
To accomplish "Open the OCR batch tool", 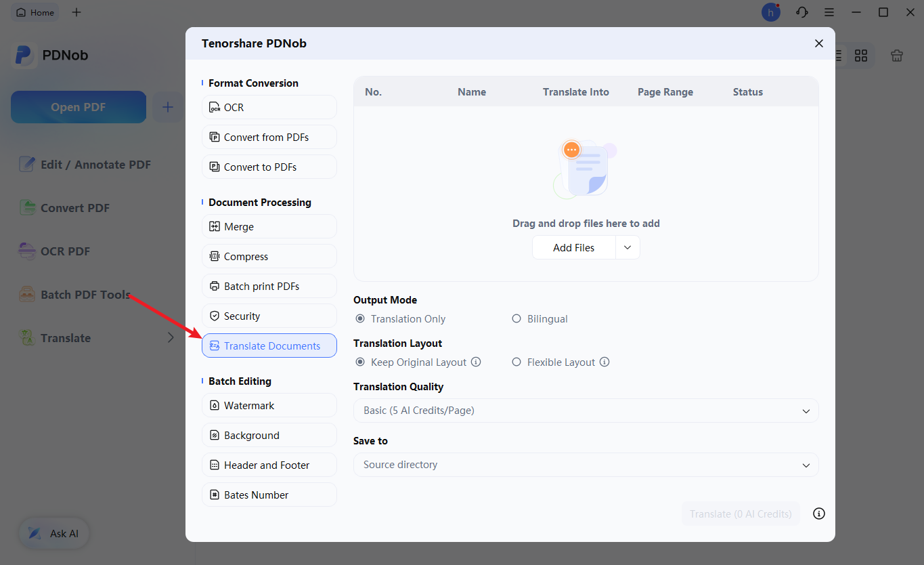I will pyautogui.click(x=269, y=107).
